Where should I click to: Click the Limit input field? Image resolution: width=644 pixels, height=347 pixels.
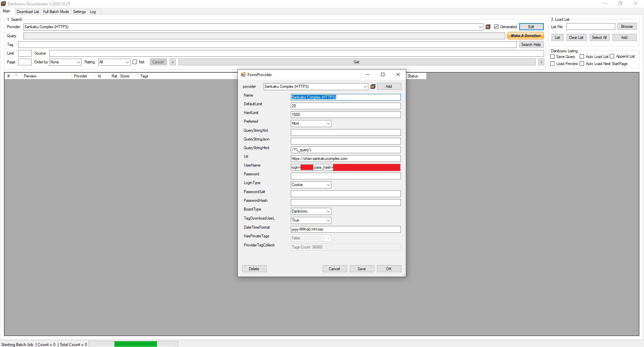coord(24,53)
